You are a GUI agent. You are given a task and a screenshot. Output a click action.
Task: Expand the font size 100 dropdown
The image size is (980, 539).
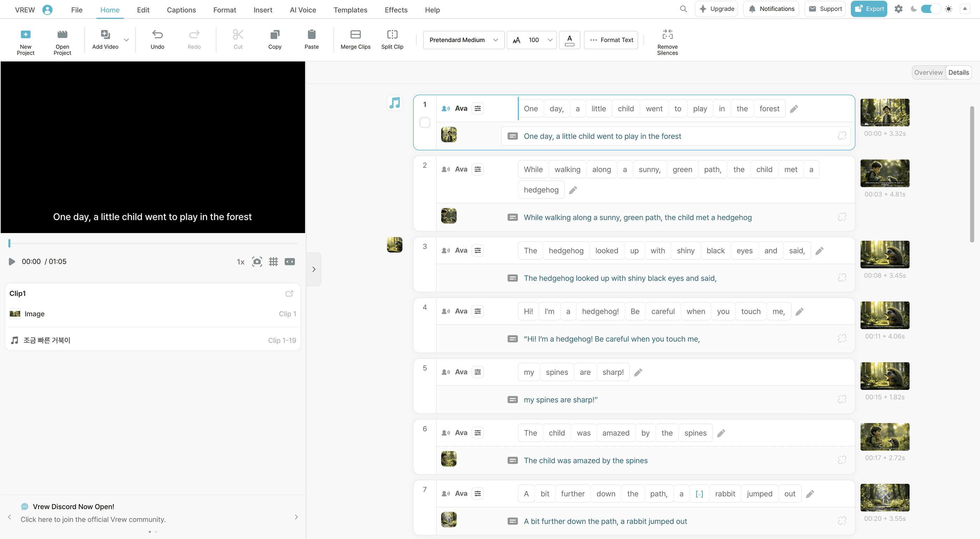[x=550, y=40]
